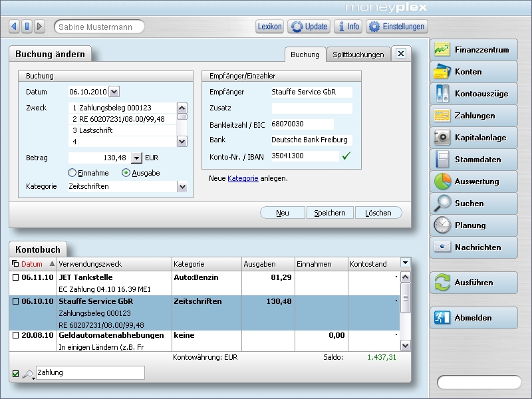Open the Finanzzentrum section
Image resolution: width=532 pixels, height=399 pixels.
pyautogui.click(x=473, y=50)
